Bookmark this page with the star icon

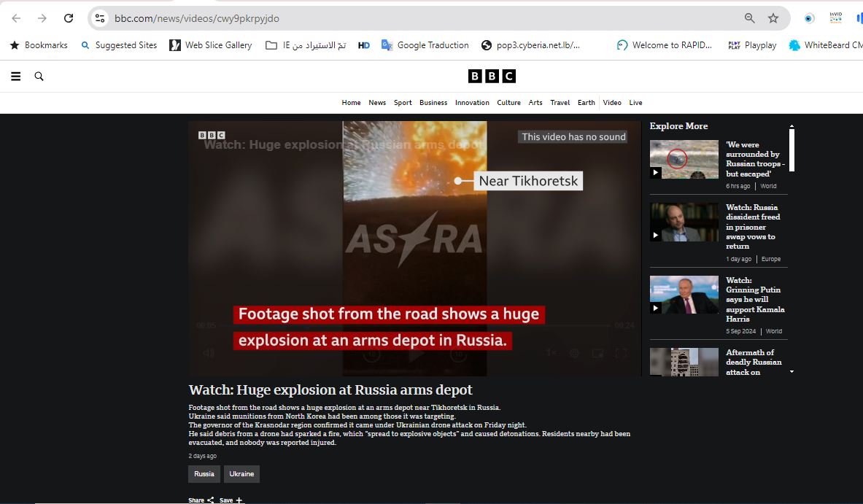coord(773,18)
